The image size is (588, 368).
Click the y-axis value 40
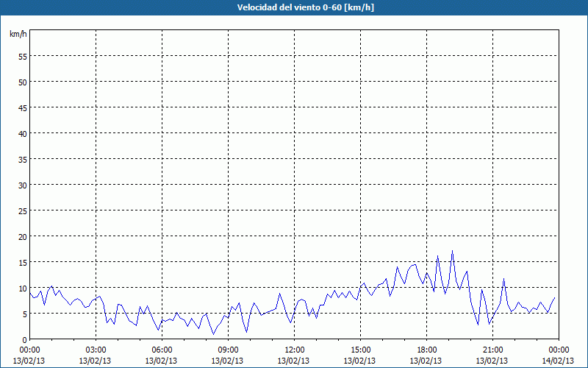pos(23,134)
